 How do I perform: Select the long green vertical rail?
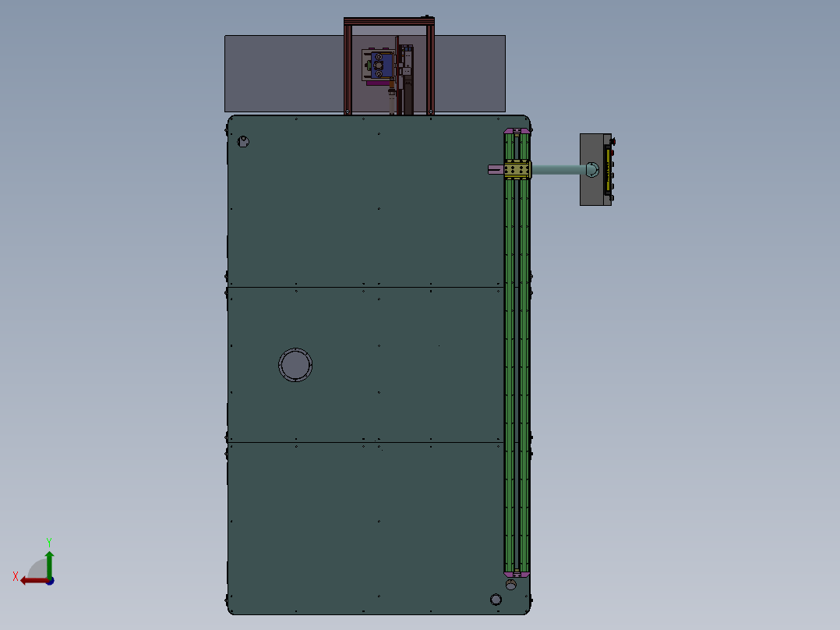[x=517, y=352]
